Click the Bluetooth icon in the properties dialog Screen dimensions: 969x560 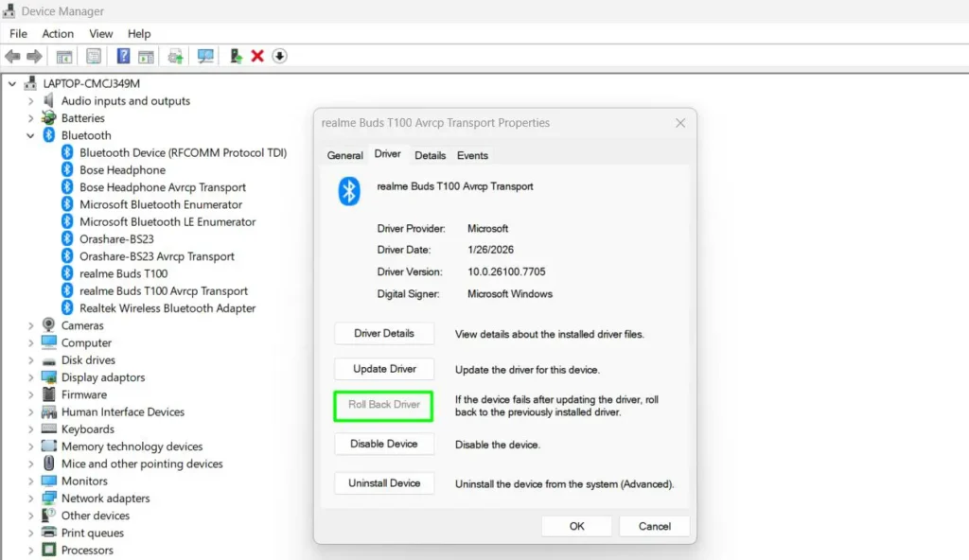click(x=349, y=191)
